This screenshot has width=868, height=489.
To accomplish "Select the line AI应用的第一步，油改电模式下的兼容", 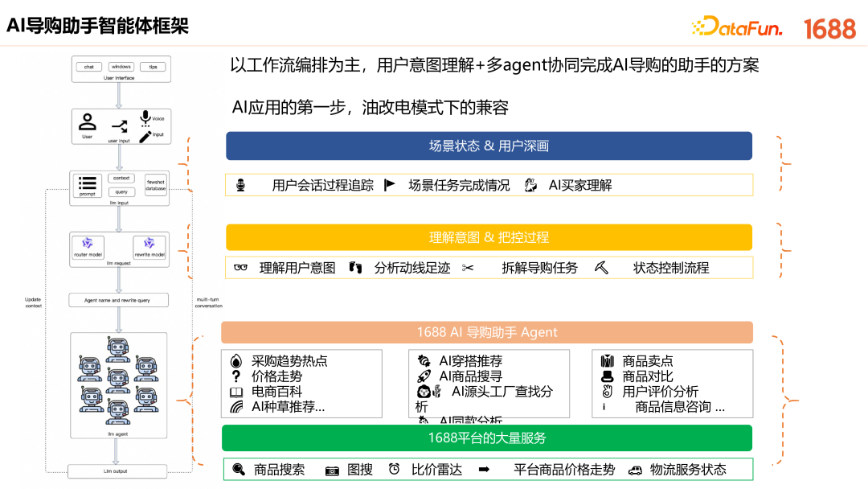I will point(370,107).
